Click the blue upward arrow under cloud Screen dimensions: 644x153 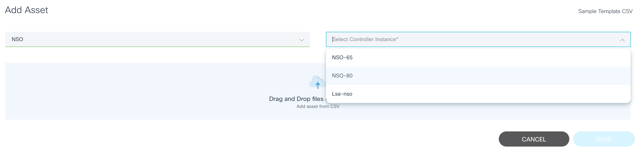click(x=317, y=85)
